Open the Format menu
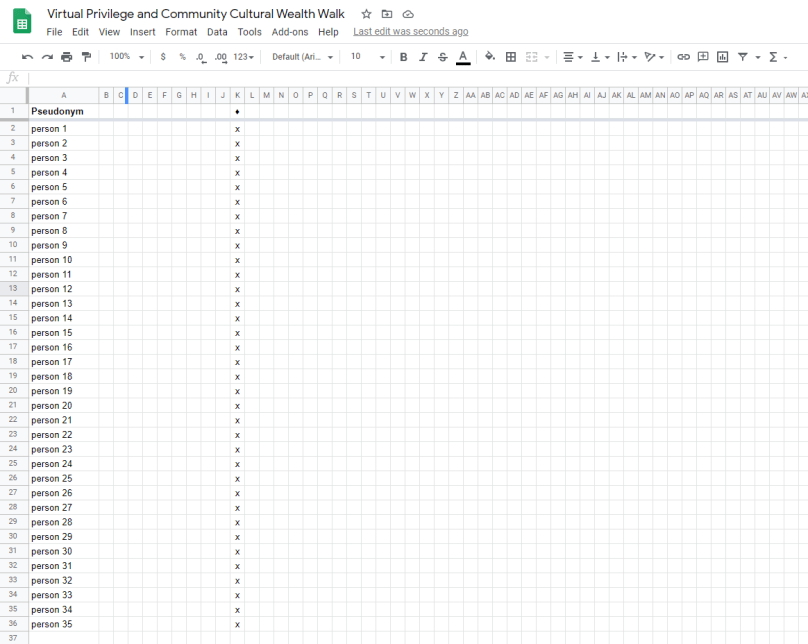808x644 pixels. pos(181,32)
